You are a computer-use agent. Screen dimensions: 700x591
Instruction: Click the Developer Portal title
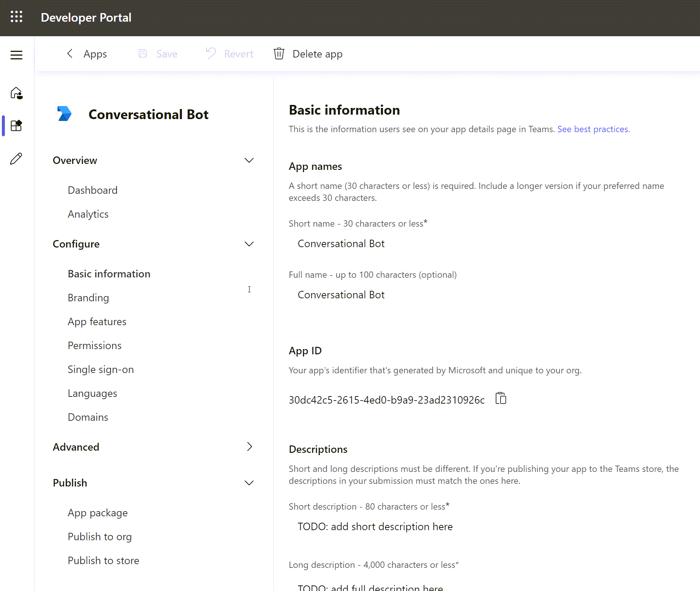(86, 18)
